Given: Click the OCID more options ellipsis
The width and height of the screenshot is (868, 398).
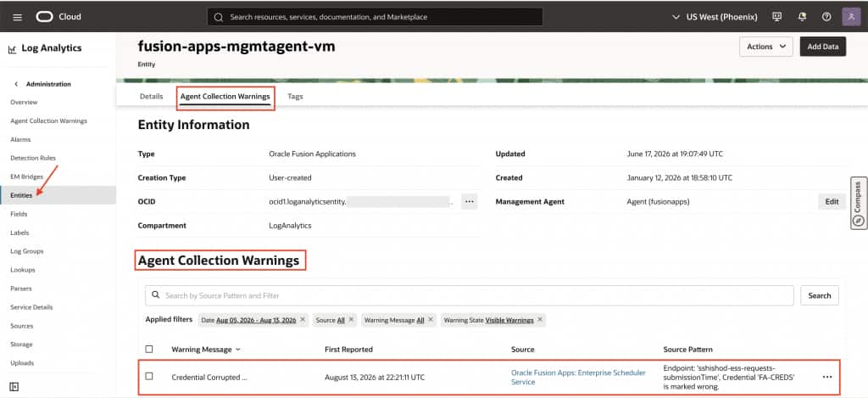Looking at the screenshot, I should pos(470,202).
